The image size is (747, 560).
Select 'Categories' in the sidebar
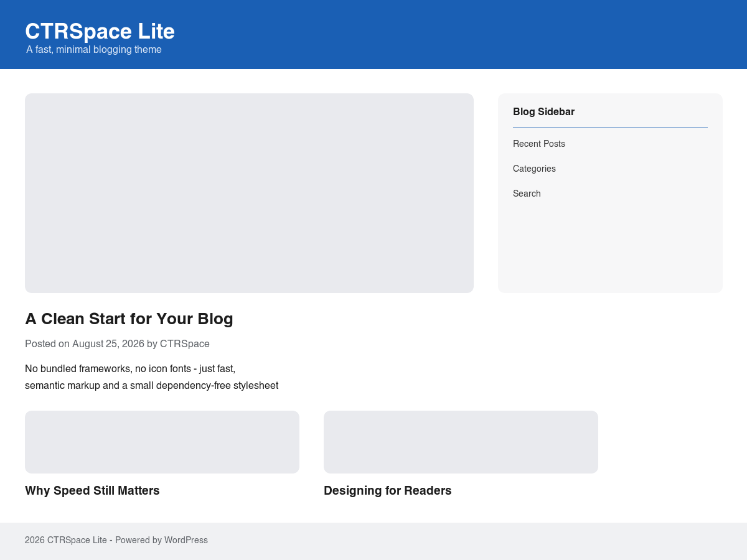[x=534, y=169]
